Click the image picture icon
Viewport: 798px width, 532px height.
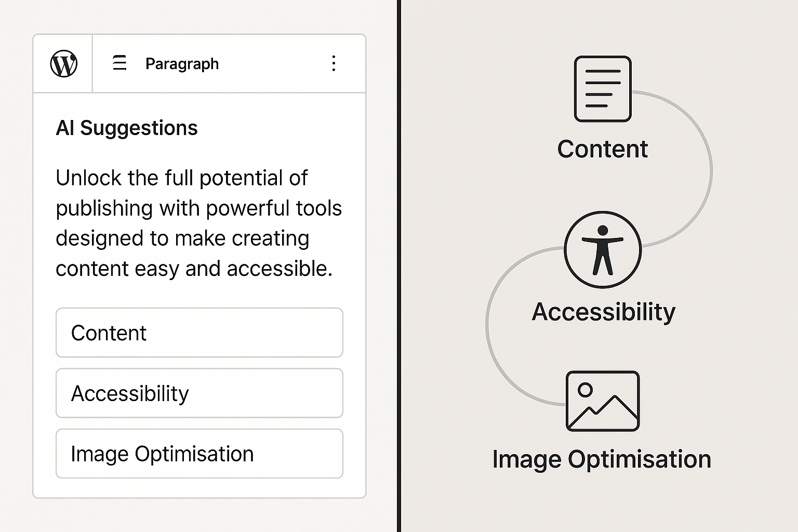tap(603, 401)
